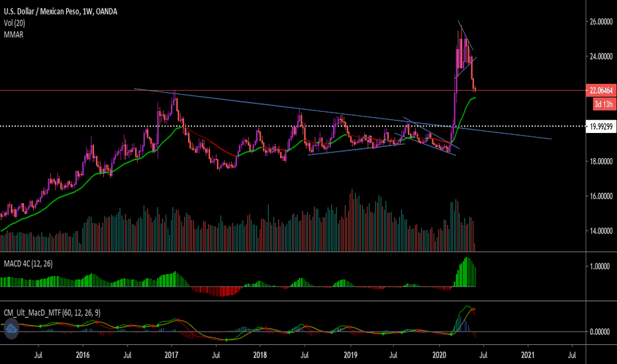Screen dimensions: 617x364
Task: Click the 0.00000 CM_Ult_MacD axis label
Action: pos(600,332)
